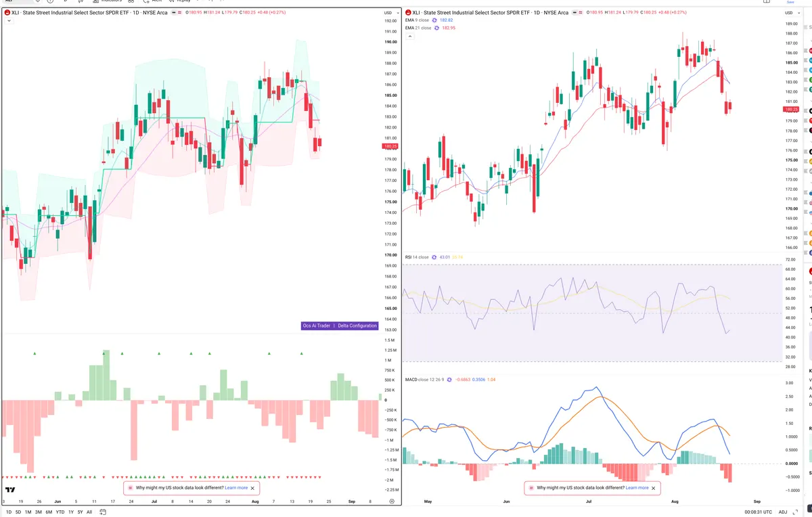
Task: Click the red XLI logo on left chart
Action: click(7, 13)
